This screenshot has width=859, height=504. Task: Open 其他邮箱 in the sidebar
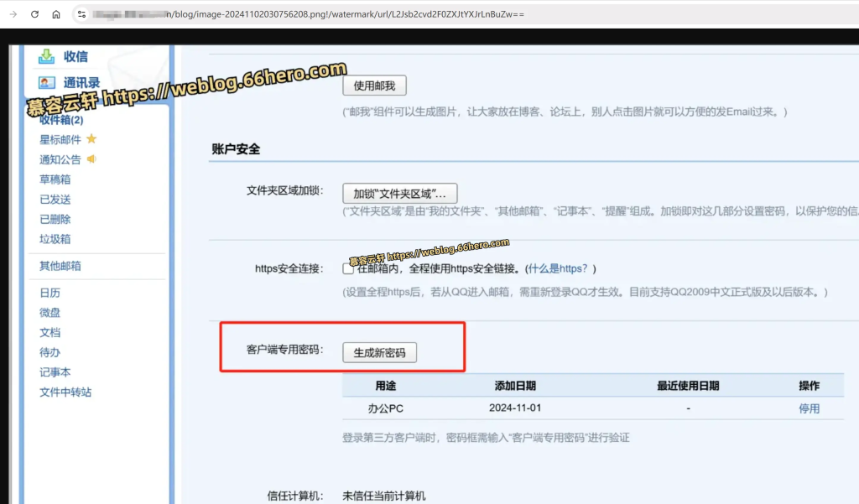[x=60, y=266]
